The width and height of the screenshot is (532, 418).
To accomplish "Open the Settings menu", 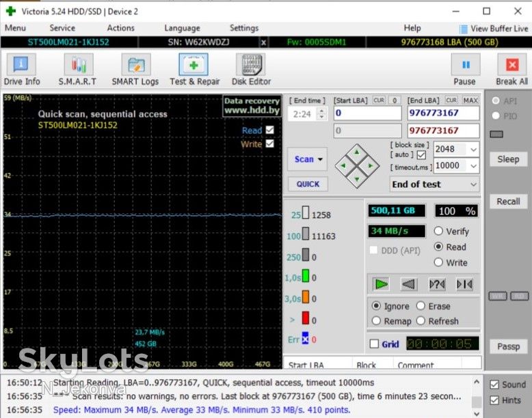I will point(244,28).
